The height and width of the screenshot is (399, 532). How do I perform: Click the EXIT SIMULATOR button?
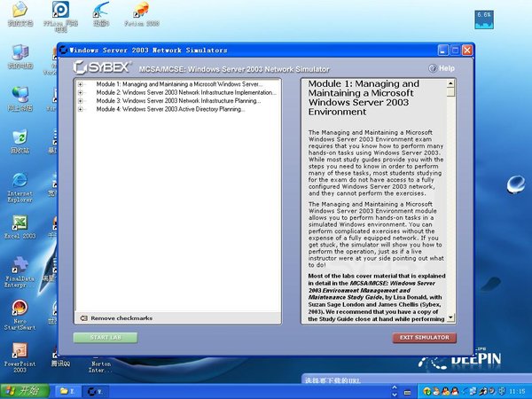coord(424,338)
